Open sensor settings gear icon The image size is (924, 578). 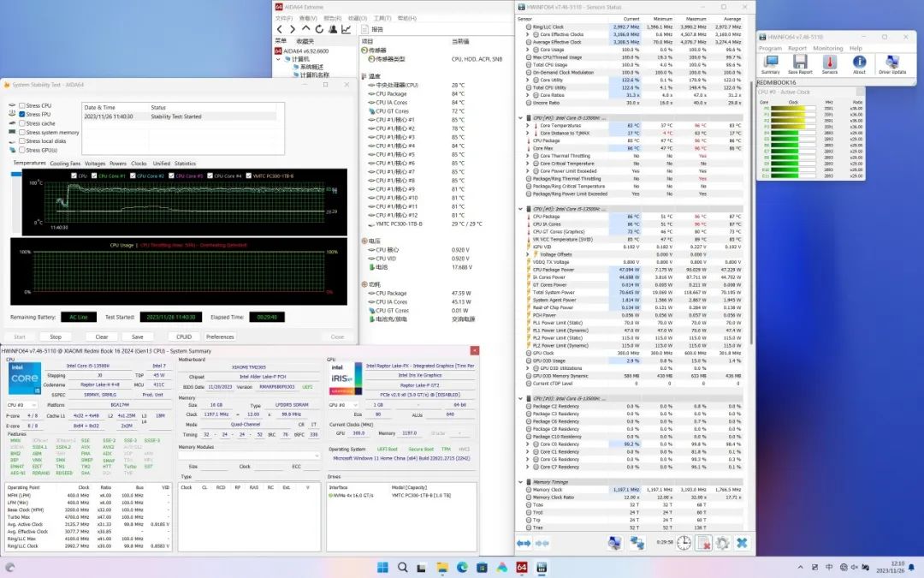click(723, 543)
